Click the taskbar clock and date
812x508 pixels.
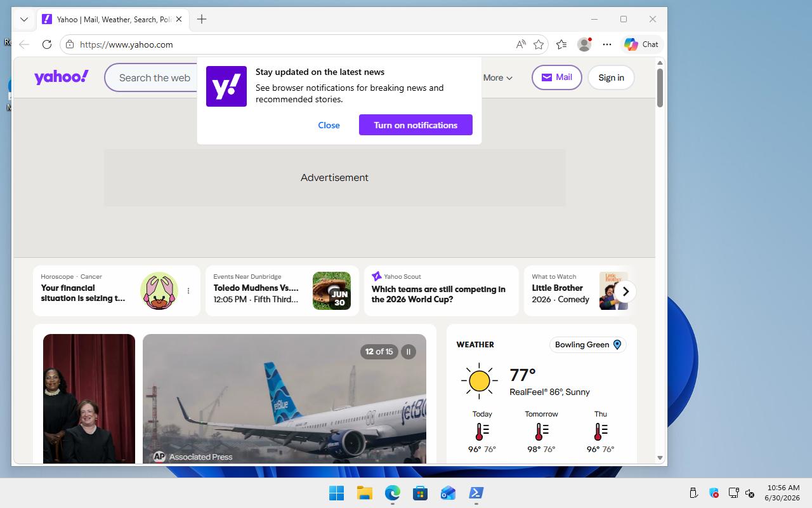tap(783, 493)
